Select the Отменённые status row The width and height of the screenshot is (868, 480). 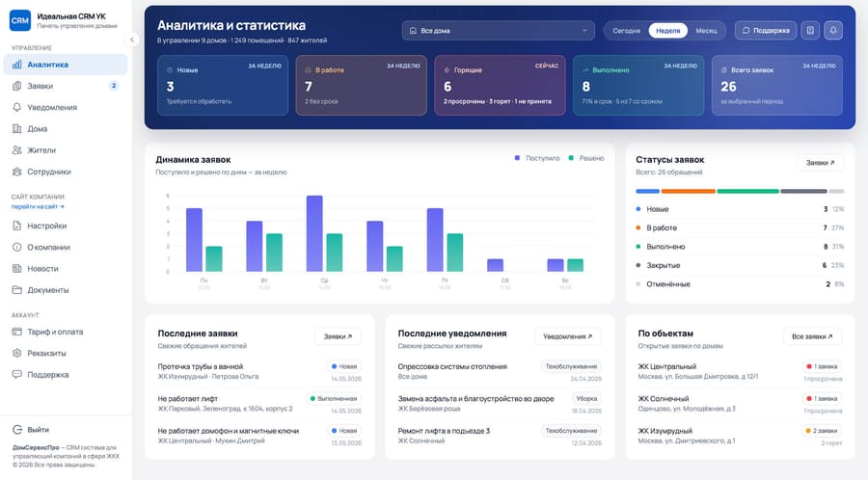tap(740, 284)
